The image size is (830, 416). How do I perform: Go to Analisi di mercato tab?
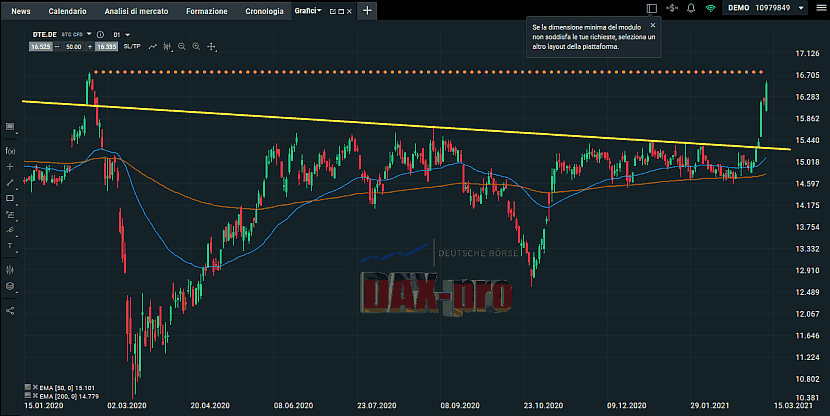136,11
